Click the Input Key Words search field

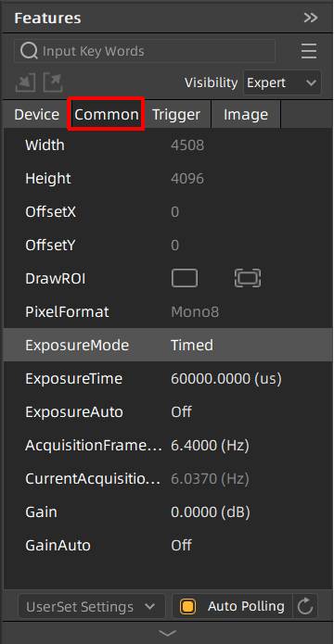pyautogui.click(x=145, y=51)
